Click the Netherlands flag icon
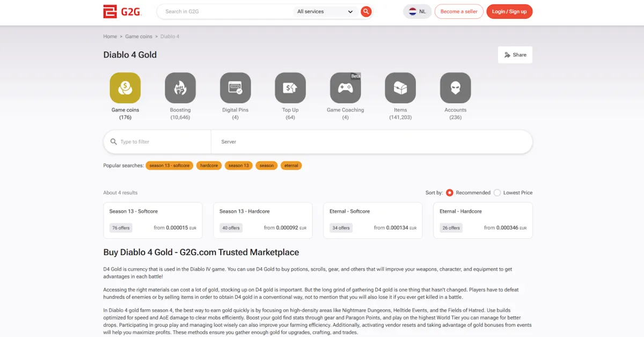644x337 pixels. (x=413, y=11)
